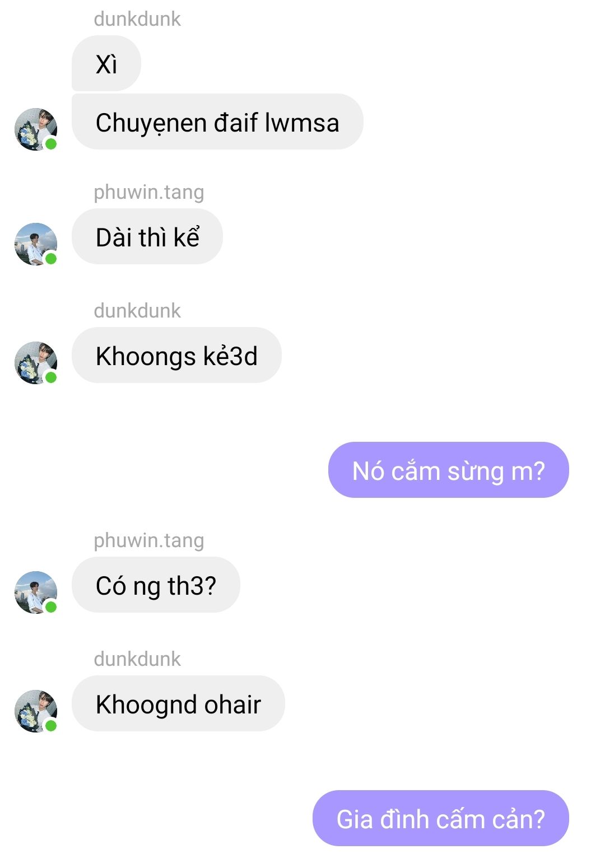Tap the dunkdunk avatar beside 'Khoongs kẻ3d'

pyautogui.click(x=36, y=363)
